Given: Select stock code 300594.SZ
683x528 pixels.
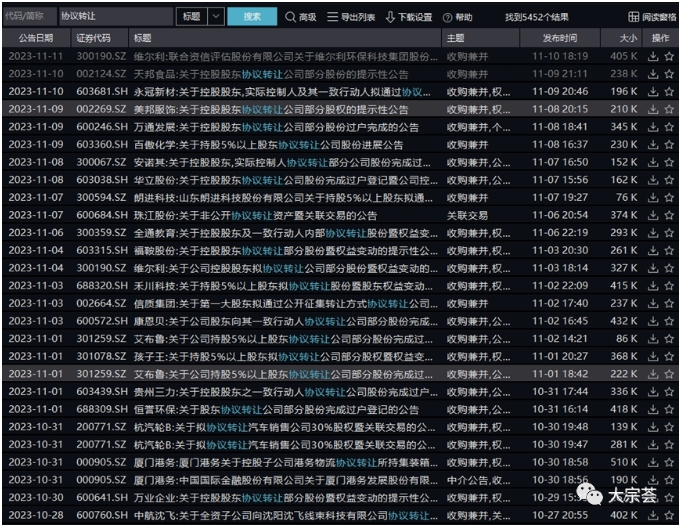Looking at the screenshot, I should [101, 197].
